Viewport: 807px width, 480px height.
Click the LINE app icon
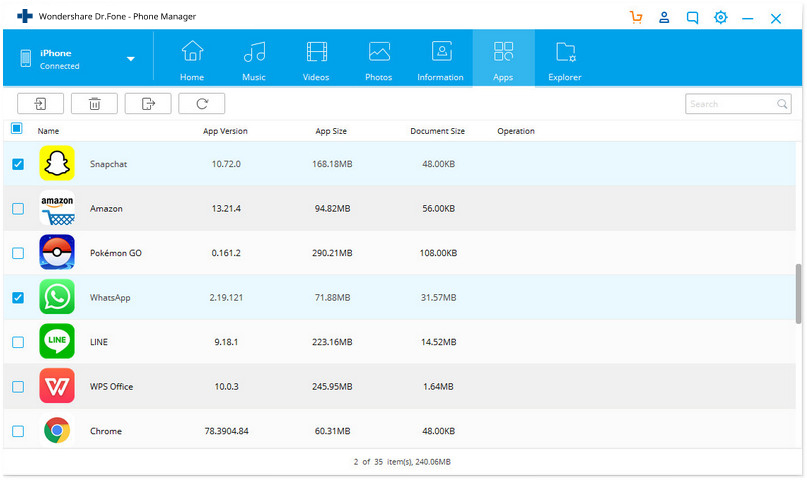point(57,341)
